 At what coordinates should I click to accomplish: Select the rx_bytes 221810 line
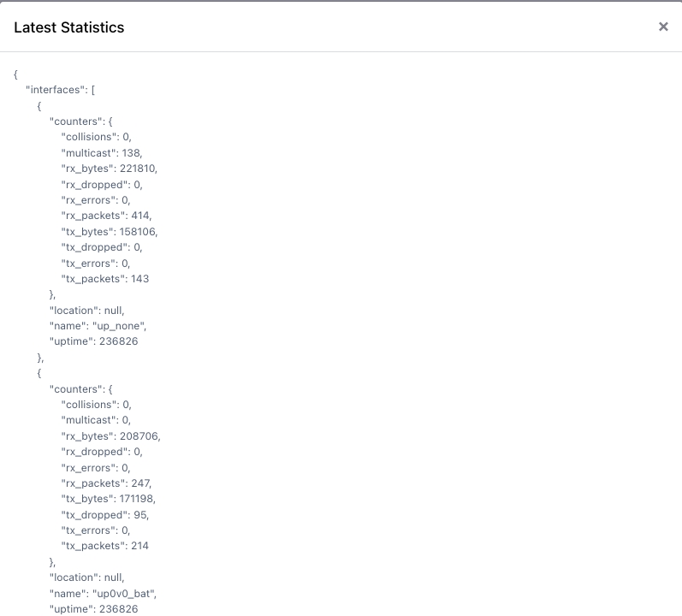click(x=110, y=169)
